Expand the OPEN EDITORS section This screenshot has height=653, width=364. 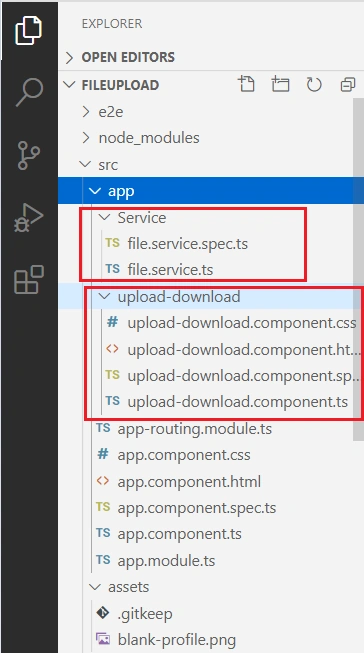70,57
